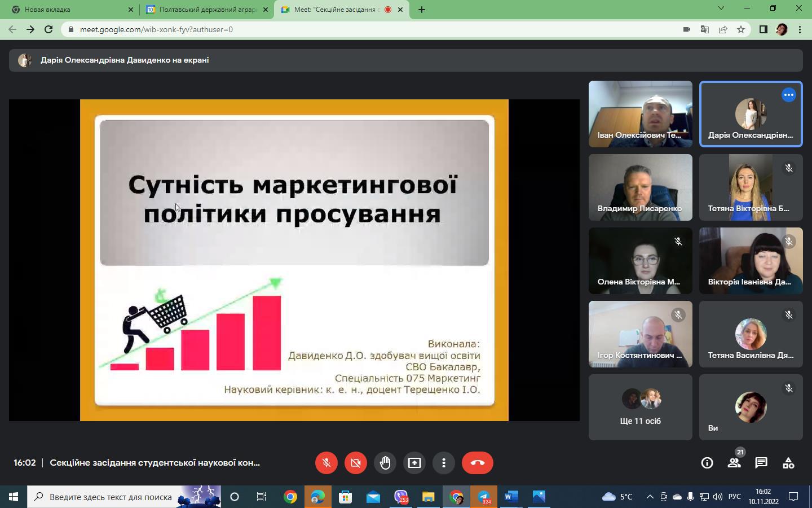Open a new browser tab
The width and height of the screenshot is (812, 508).
(421, 10)
